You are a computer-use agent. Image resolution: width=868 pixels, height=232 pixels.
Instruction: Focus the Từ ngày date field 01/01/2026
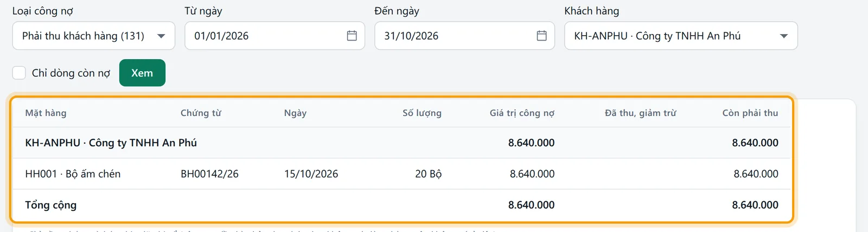click(x=275, y=36)
